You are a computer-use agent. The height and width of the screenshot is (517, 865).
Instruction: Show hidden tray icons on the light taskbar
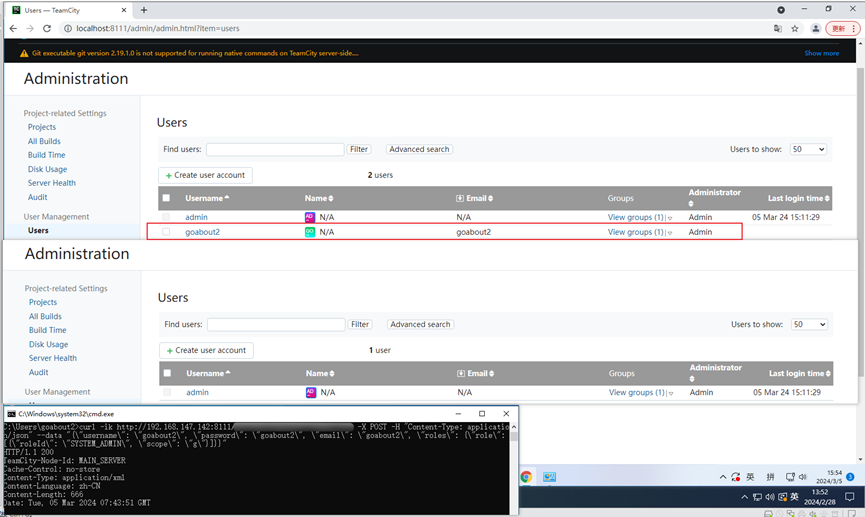(723, 477)
